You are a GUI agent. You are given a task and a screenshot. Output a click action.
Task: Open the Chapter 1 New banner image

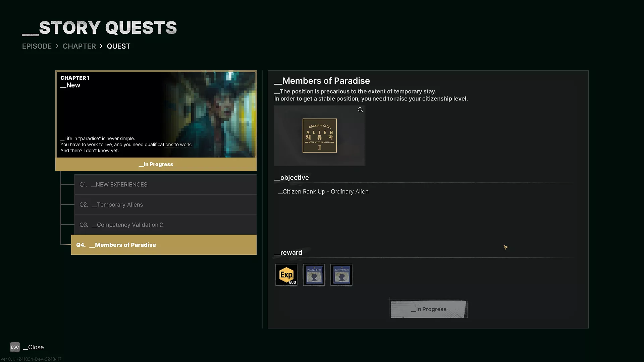pyautogui.click(x=156, y=114)
